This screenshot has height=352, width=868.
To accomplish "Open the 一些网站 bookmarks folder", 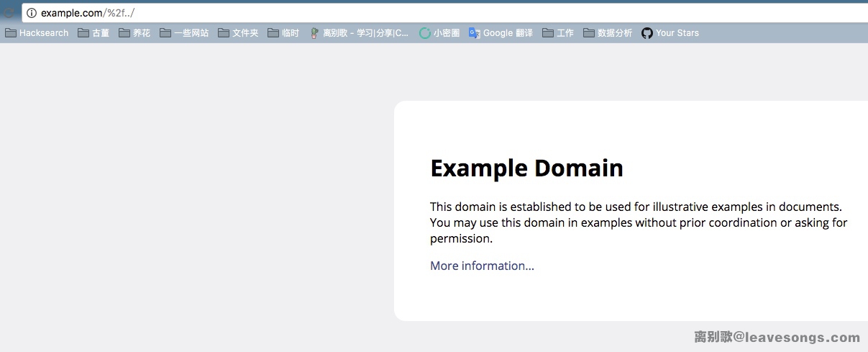I will click(184, 33).
